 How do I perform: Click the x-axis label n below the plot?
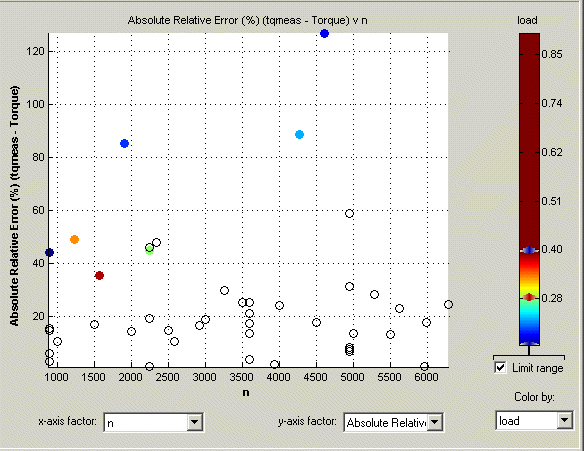tap(246, 393)
